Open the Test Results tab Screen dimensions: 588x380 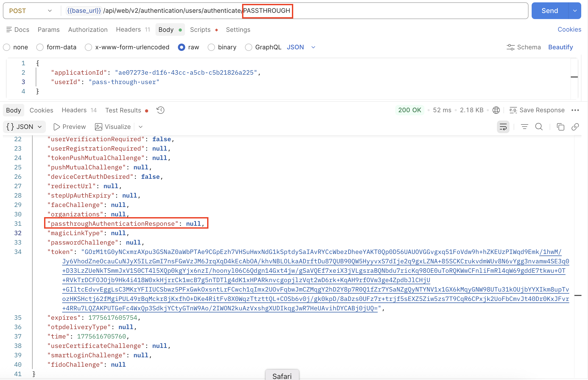click(127, 110)
